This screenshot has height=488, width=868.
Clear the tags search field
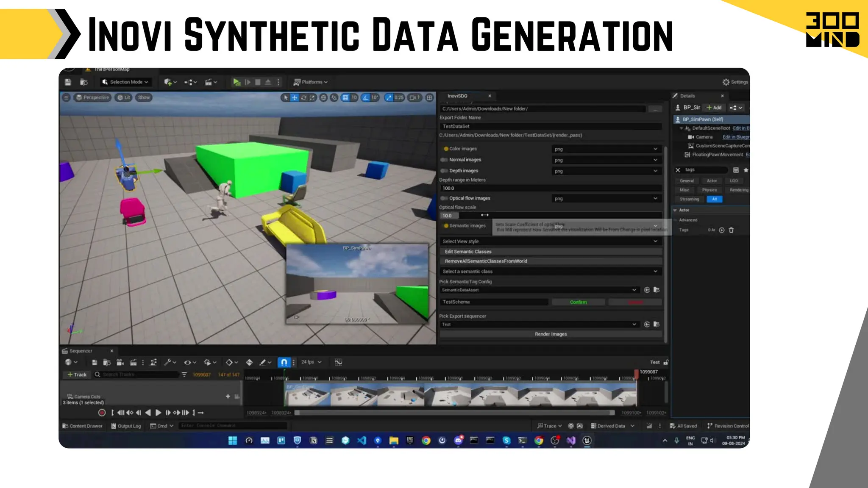click(678, 170)
